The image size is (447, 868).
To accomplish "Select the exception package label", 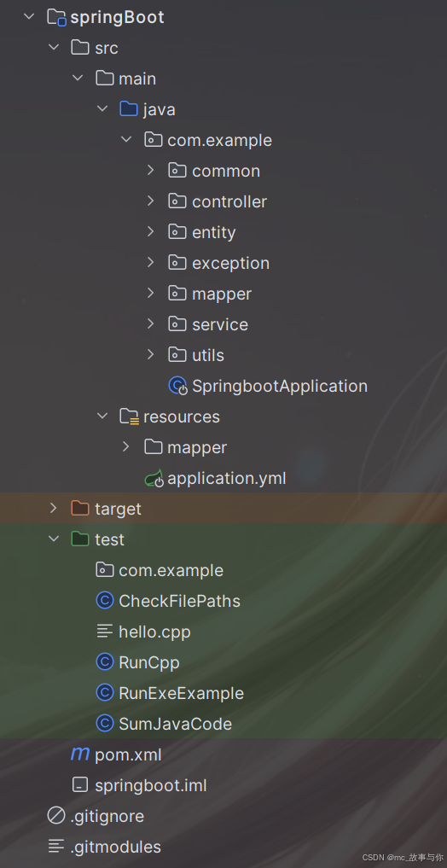I will pyautogui.click(x=230, y=263).
